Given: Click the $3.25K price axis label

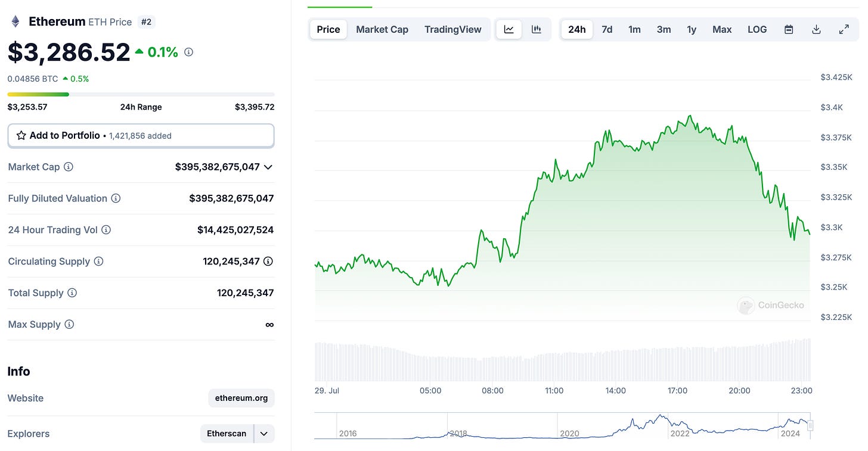Looking at the screenshot, I should coord(834,287).
